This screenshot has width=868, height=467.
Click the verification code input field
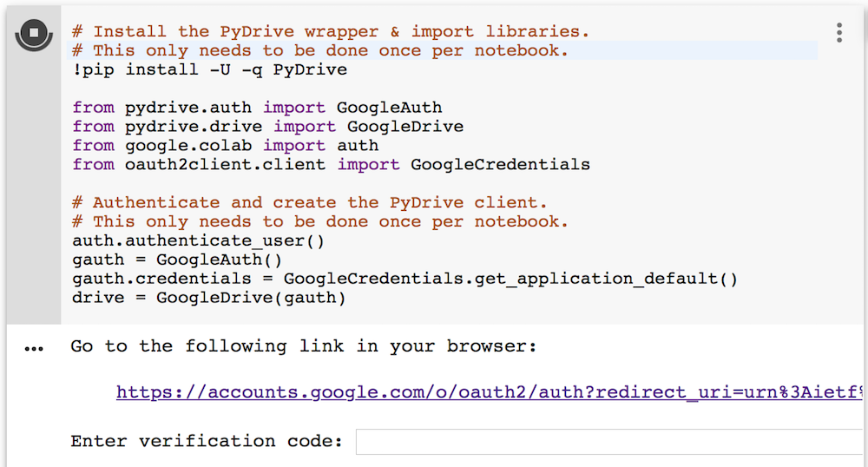[x=609, y=442]
